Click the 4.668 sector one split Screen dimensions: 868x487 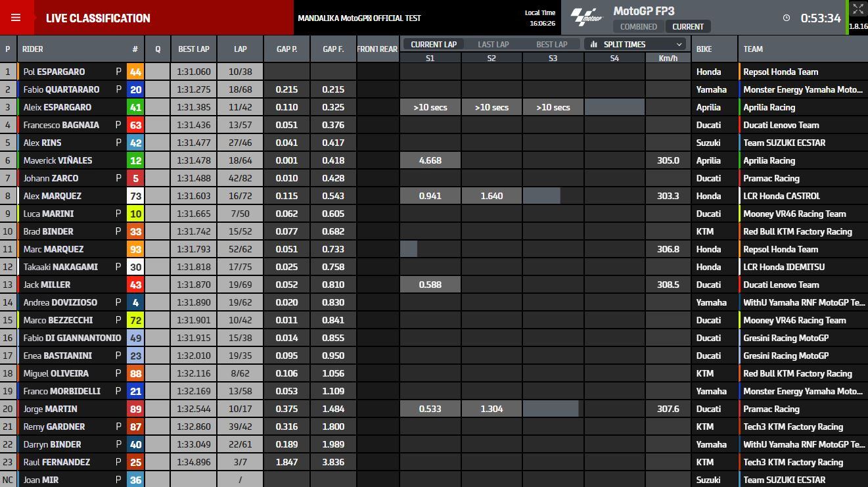[x=430, y=160]
